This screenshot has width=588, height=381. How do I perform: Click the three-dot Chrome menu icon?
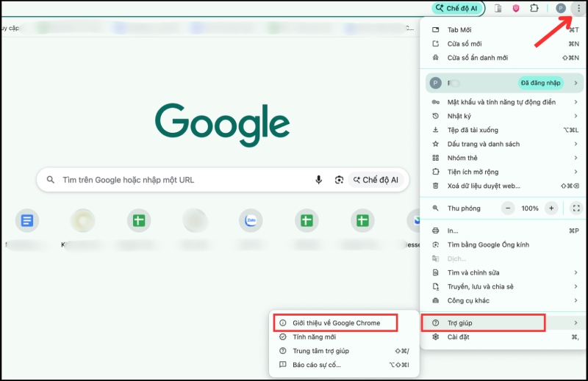click(578, 8)
